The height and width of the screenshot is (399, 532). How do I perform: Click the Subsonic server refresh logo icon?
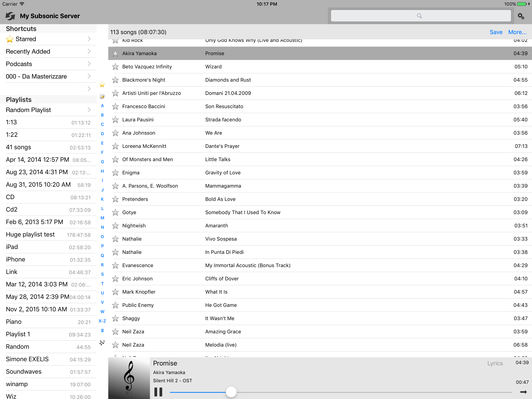(10, 16)
